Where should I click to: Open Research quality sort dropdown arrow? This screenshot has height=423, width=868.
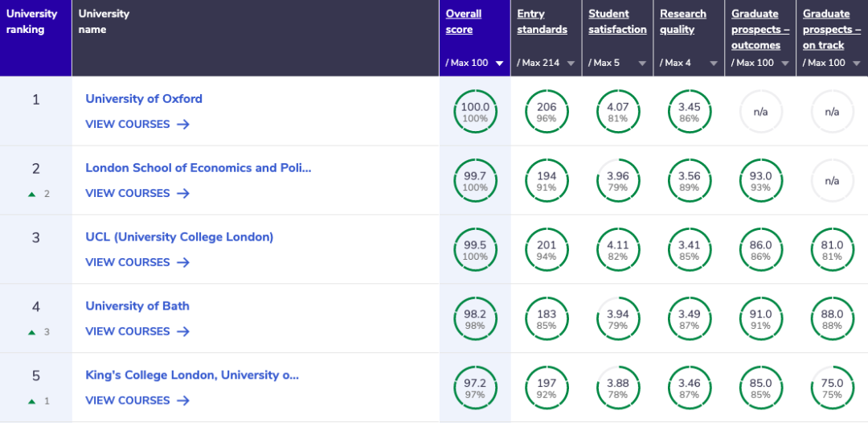(714, 64)
